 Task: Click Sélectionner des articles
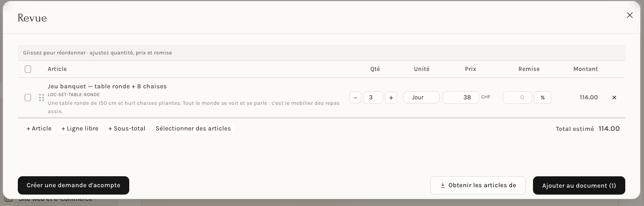(x=193, y=129)
